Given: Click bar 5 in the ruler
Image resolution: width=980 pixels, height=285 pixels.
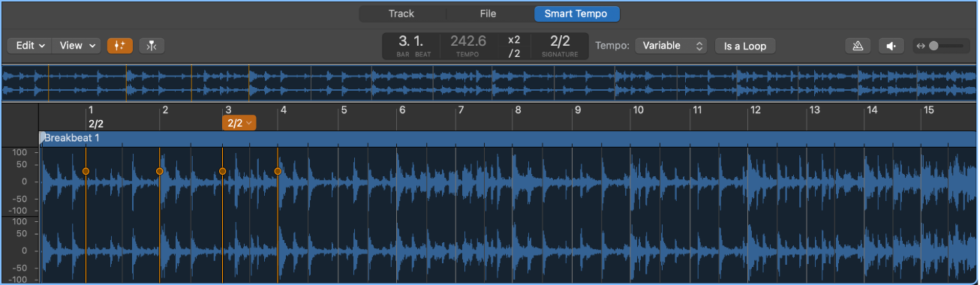Looking at the screenshot, I should (344, 110).
